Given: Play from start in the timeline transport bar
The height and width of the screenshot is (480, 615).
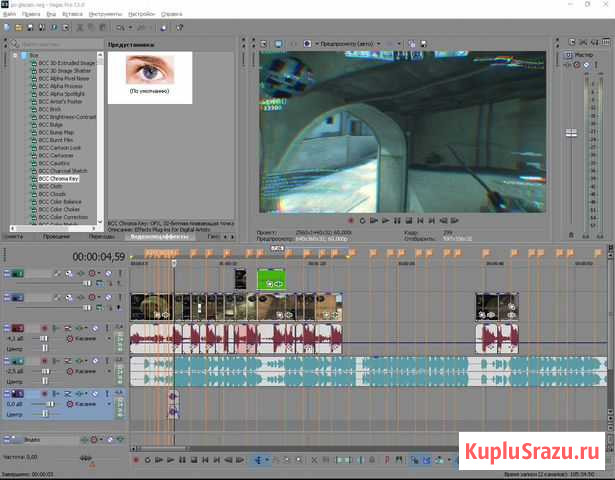Looking at the screenshot, I should (x=159, y=460).
